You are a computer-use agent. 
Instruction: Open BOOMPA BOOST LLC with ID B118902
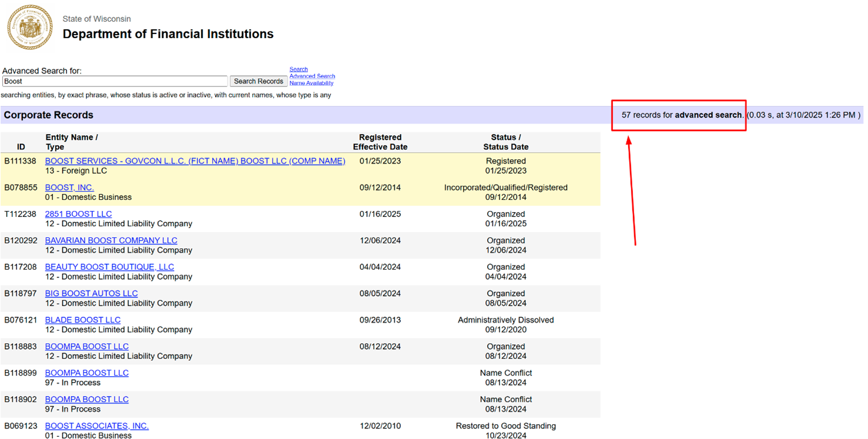click(x=86, y=399)
